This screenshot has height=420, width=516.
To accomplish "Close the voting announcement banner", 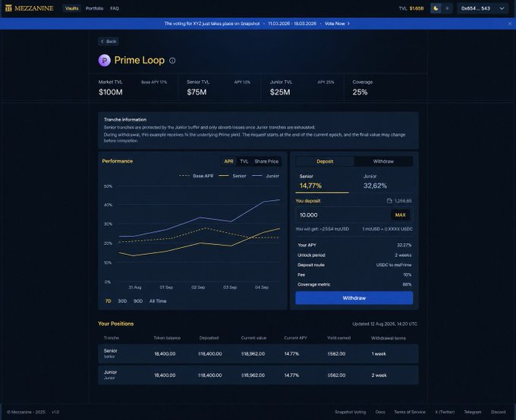I will pos(510,24).
